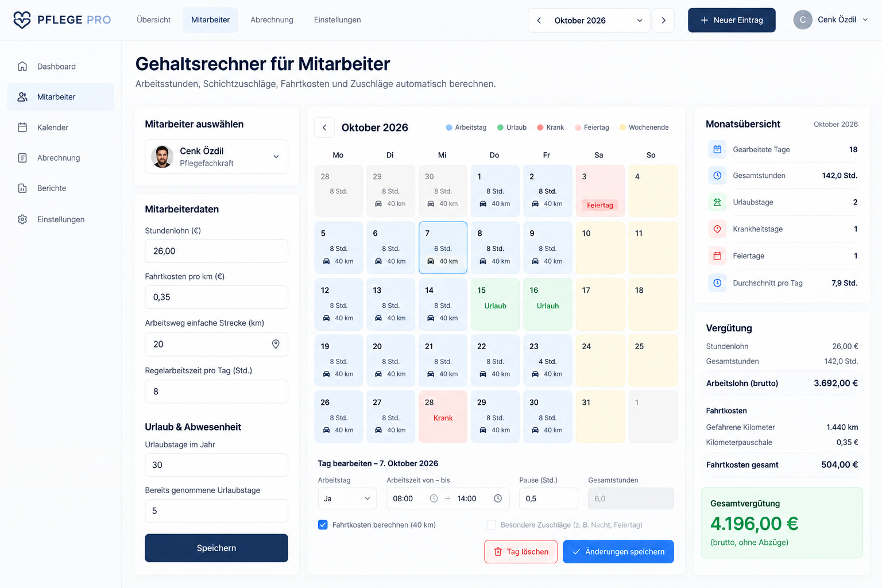Click the Urlaubstage icon in Monatsübersicht
Viewport: 882px width, 588px height.
[x=717, y=202]
